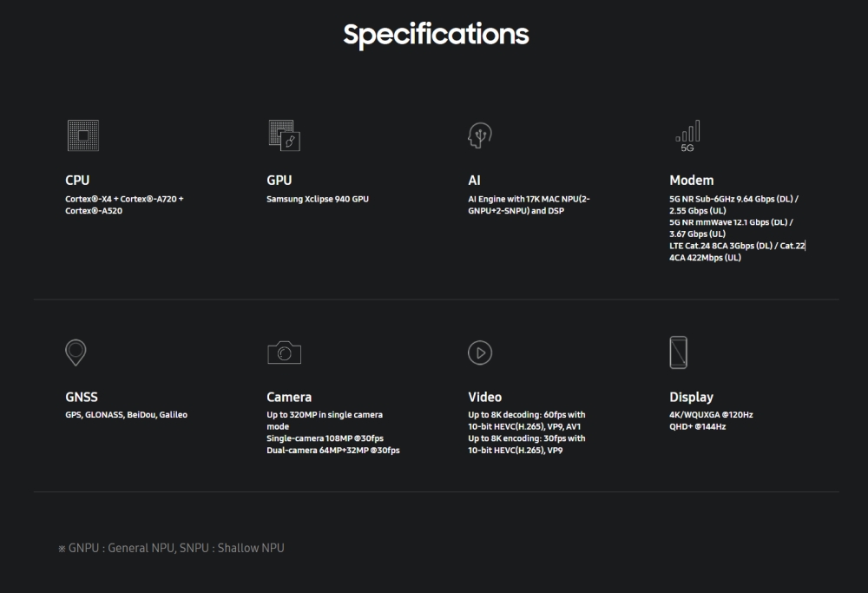This screenshot has width=868, height=593.
Task: Click the CPU section title
Action: point(77,181)
